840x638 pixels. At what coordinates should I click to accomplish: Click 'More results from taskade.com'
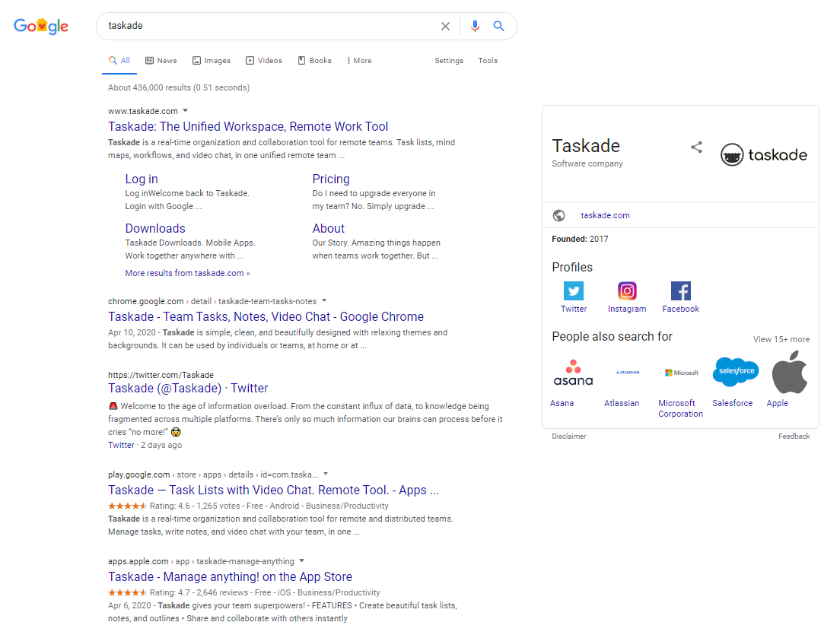[x=187, y=273]
